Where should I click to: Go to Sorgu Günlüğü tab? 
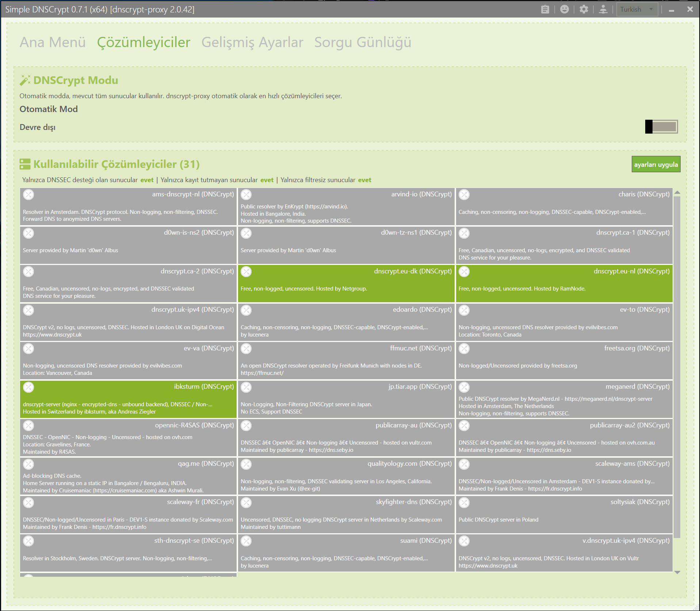(363, 42)
